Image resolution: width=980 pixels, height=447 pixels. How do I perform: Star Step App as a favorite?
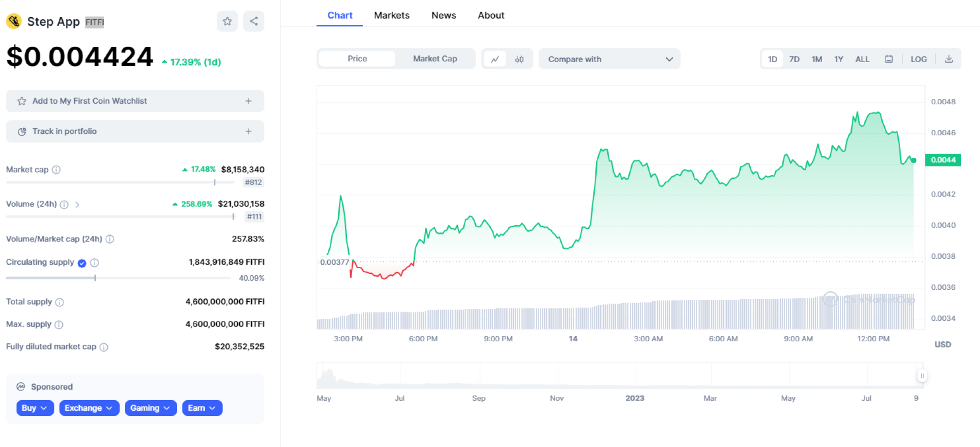[x=227, y=21]
